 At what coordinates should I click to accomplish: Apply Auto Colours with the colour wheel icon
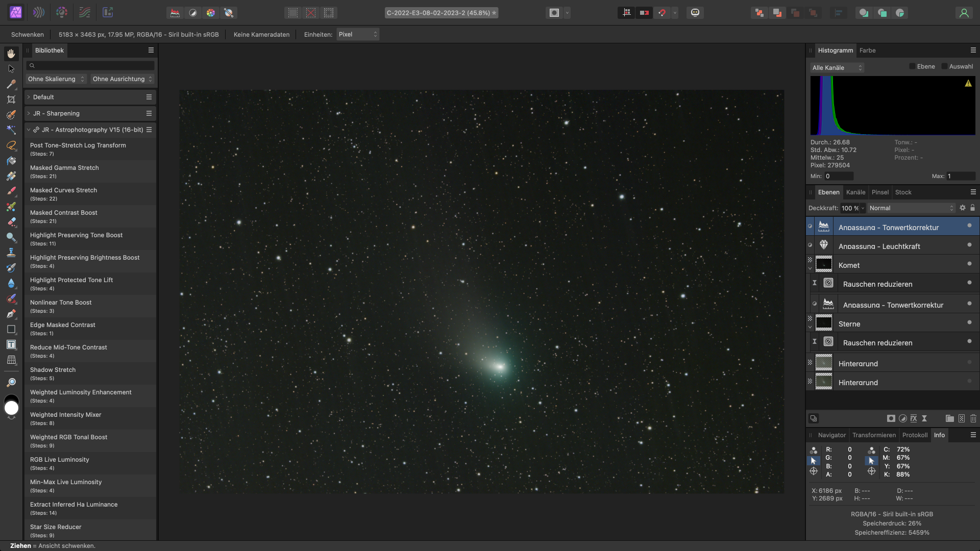click(x=211, y=13)
